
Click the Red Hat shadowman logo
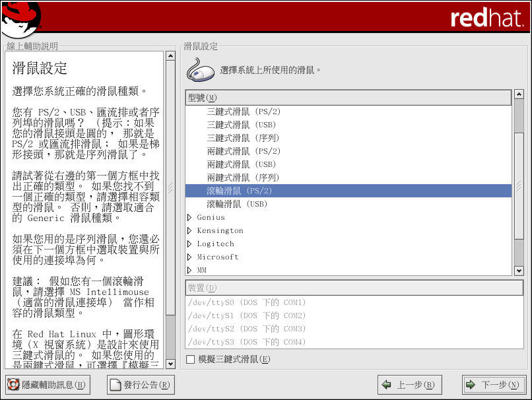[21, 18]
